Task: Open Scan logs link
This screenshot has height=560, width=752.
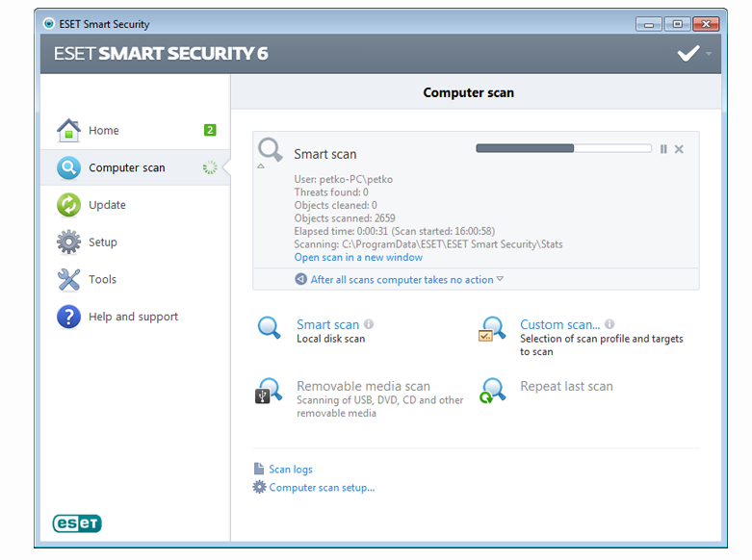Action: (x=291, y=470)
